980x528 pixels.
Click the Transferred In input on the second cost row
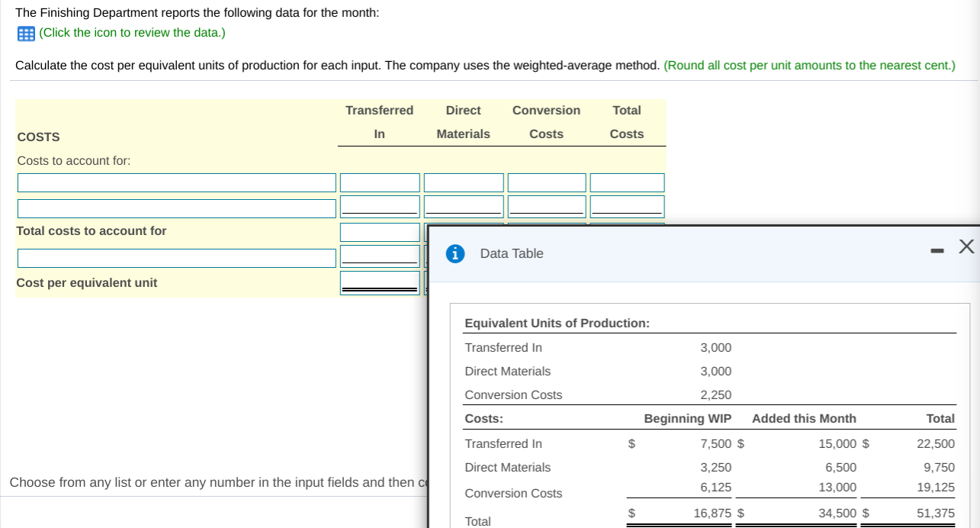tap(379, 208)
